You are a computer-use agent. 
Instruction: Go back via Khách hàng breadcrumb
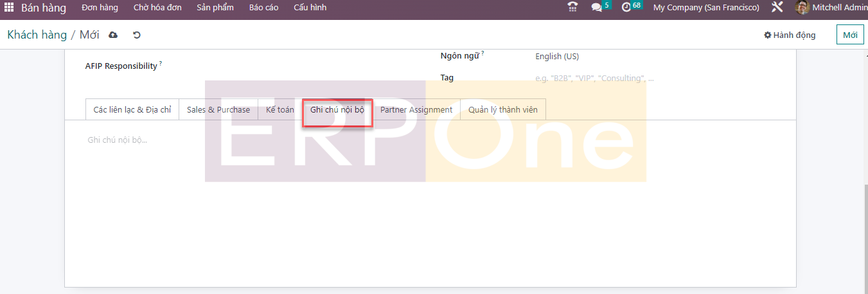point(37,35)
